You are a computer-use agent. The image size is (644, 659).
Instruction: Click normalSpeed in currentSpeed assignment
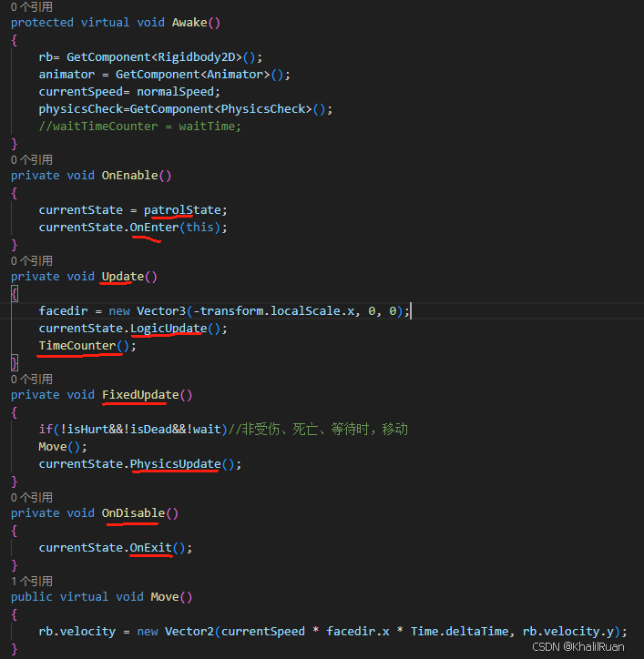pos(176,92)
